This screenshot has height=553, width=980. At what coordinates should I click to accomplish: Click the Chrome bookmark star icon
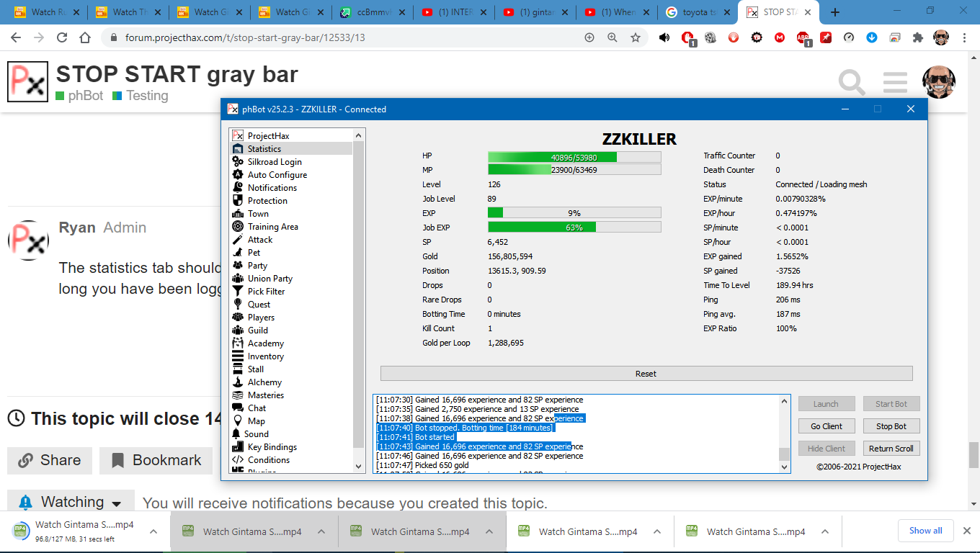pos(635,37)
